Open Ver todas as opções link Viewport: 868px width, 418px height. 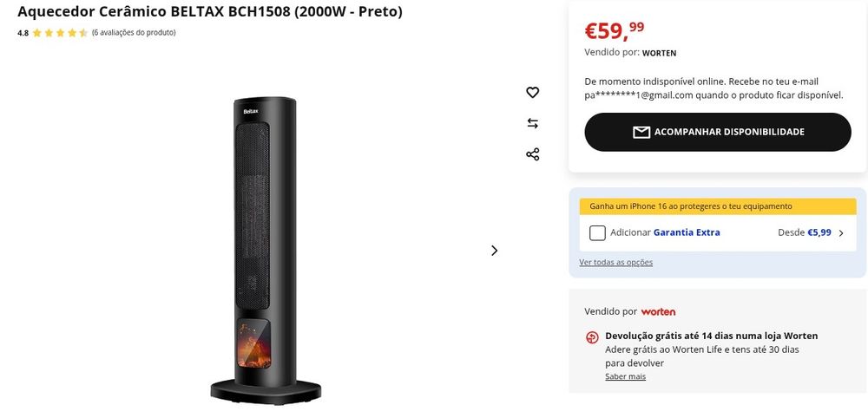coord(615,262)
